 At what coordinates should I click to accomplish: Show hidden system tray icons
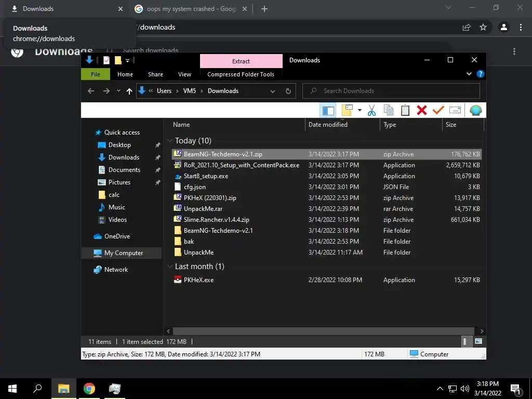440,389
